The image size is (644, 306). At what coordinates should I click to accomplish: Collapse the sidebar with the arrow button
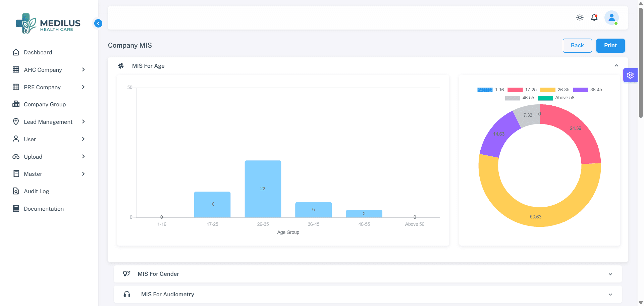click(98, 23)
